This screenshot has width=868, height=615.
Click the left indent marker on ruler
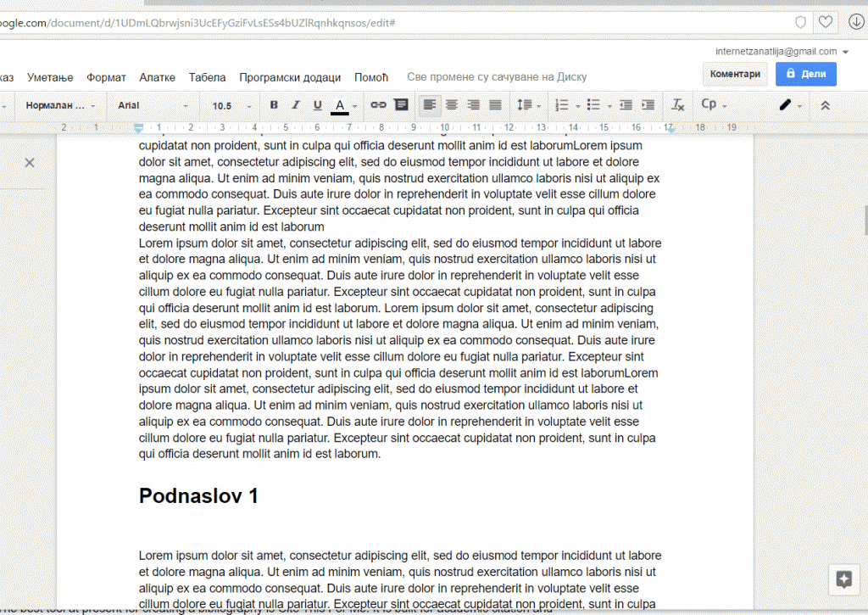(x=138, y=128)
